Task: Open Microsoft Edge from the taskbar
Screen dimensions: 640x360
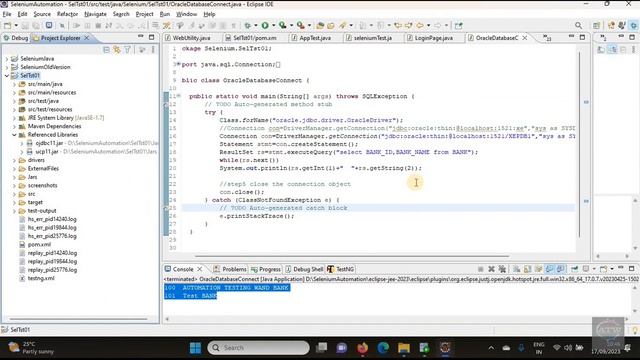Action: (x=383, y=348)
